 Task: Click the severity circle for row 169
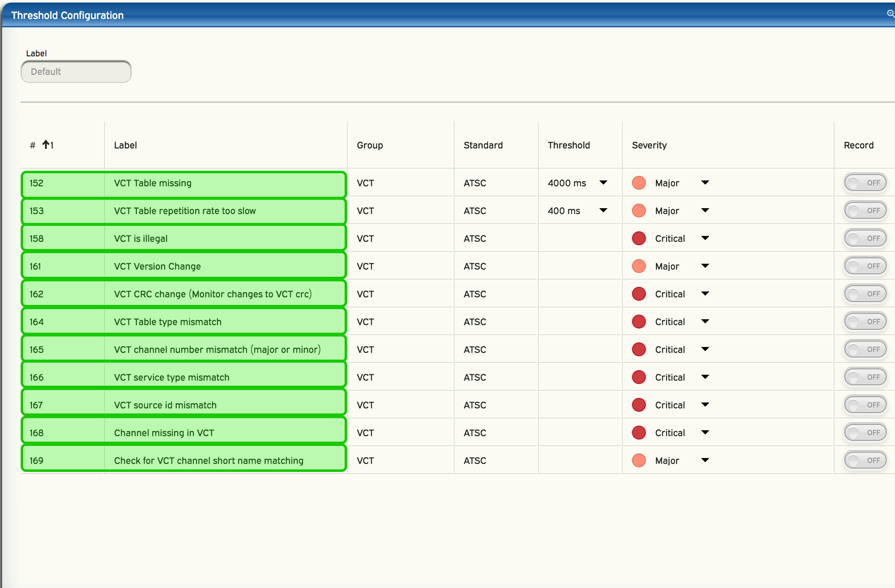point(639,461)
